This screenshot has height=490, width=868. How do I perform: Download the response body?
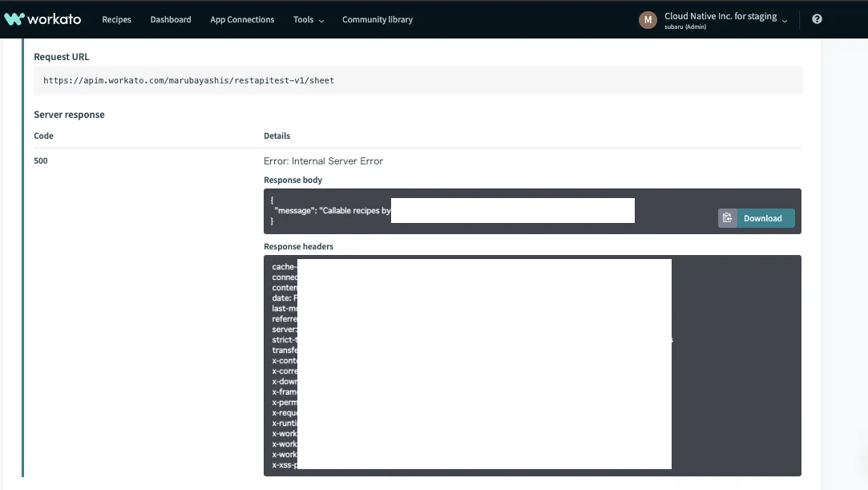[x=762, y=218]
